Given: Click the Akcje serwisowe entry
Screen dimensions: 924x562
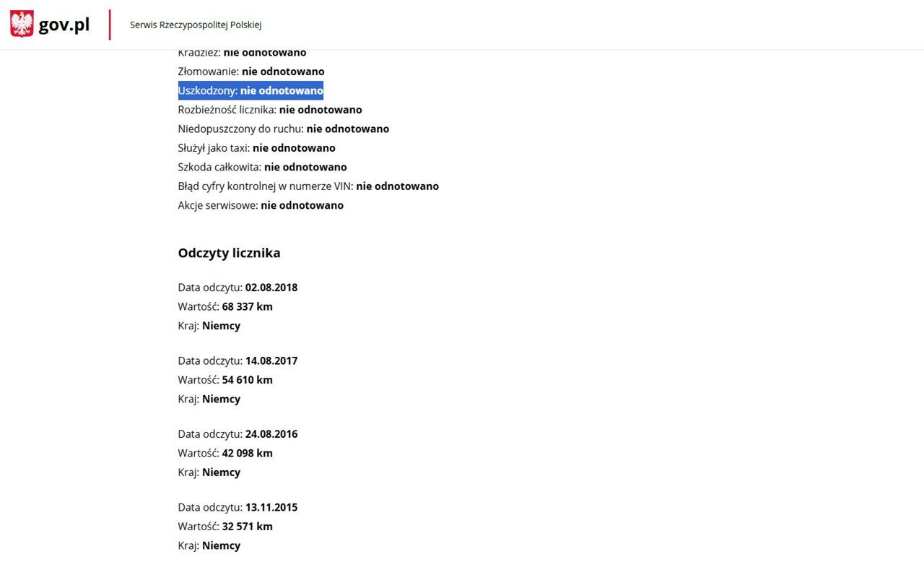Looking at the screenshot, I should click(260, 205).
